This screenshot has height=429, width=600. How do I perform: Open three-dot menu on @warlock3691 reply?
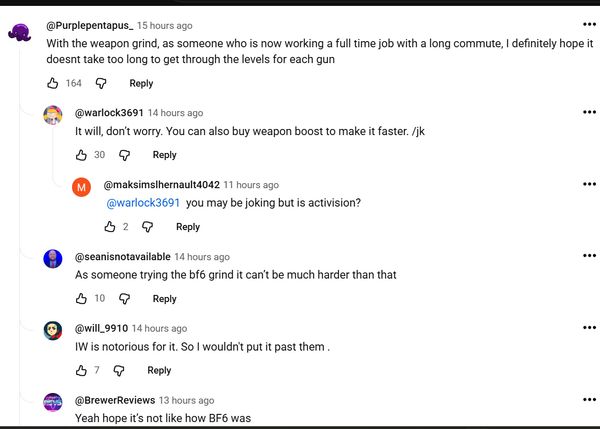click(x=589, y=112)
